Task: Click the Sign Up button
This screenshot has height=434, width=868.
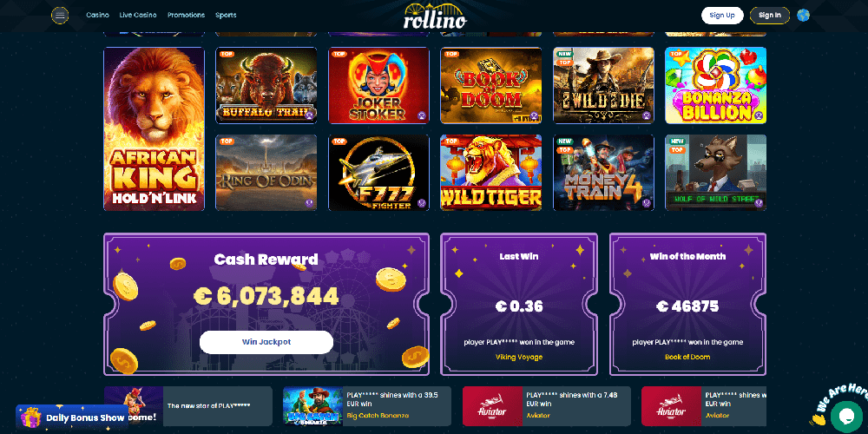Action: pos(722,16)
